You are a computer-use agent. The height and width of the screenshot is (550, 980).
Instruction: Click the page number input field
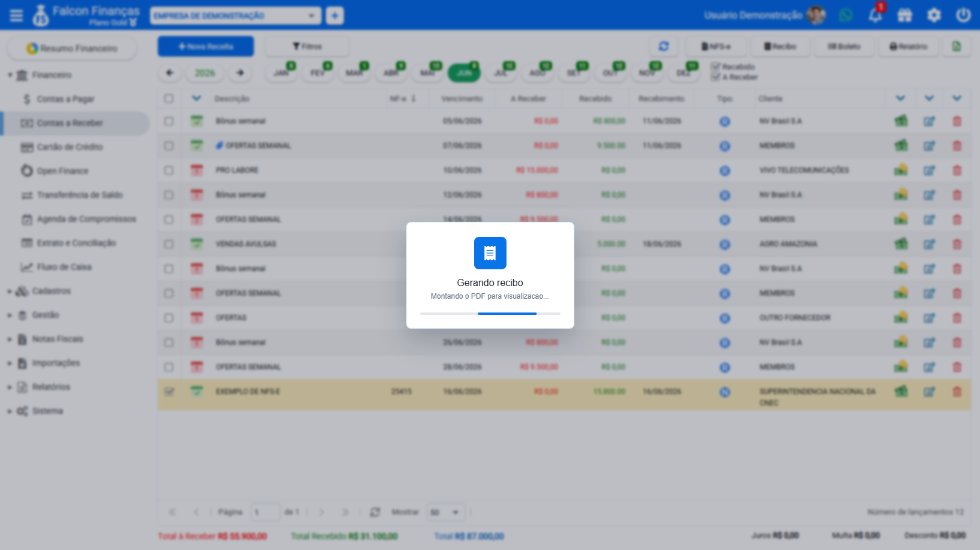265,512
